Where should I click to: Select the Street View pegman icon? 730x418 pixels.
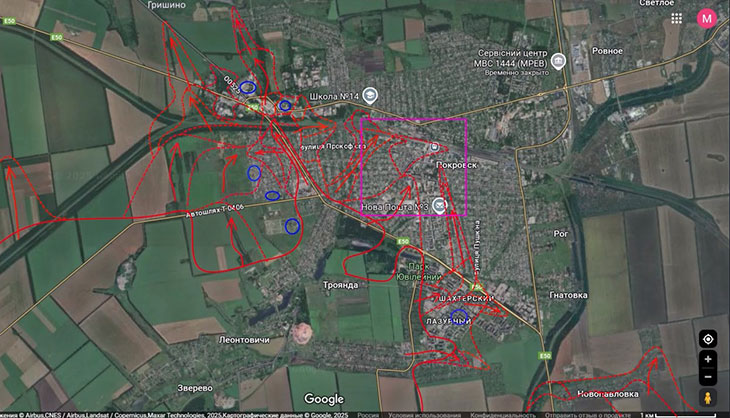pos(708,398)
